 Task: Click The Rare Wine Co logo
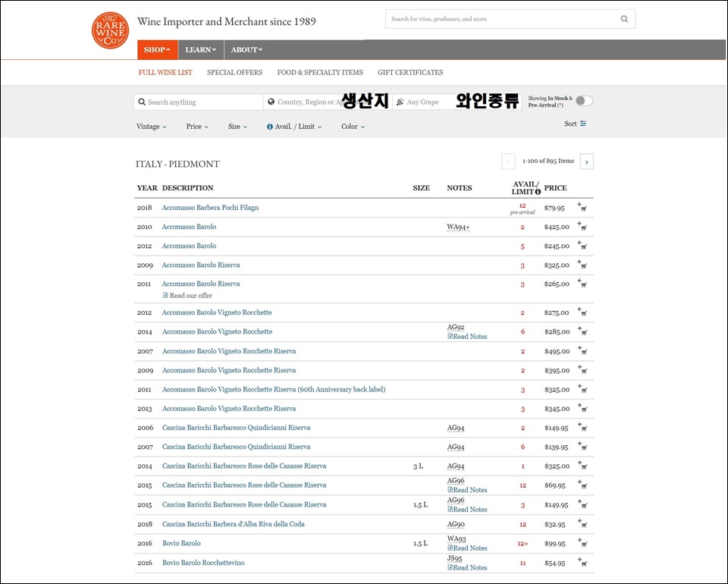tap(110, 30)
